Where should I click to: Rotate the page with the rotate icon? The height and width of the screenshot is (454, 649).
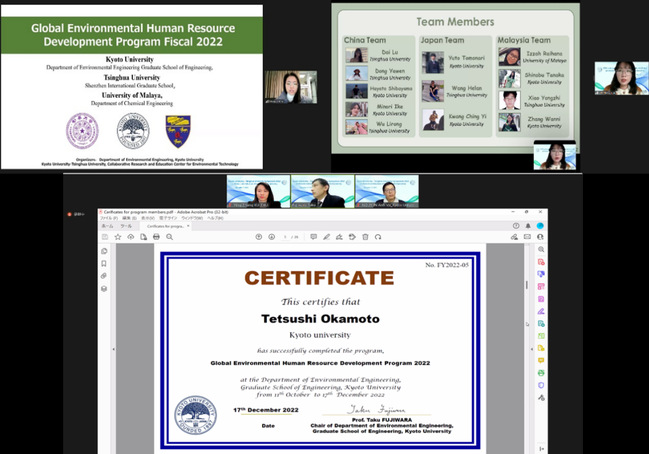click(x=378, y=237)
